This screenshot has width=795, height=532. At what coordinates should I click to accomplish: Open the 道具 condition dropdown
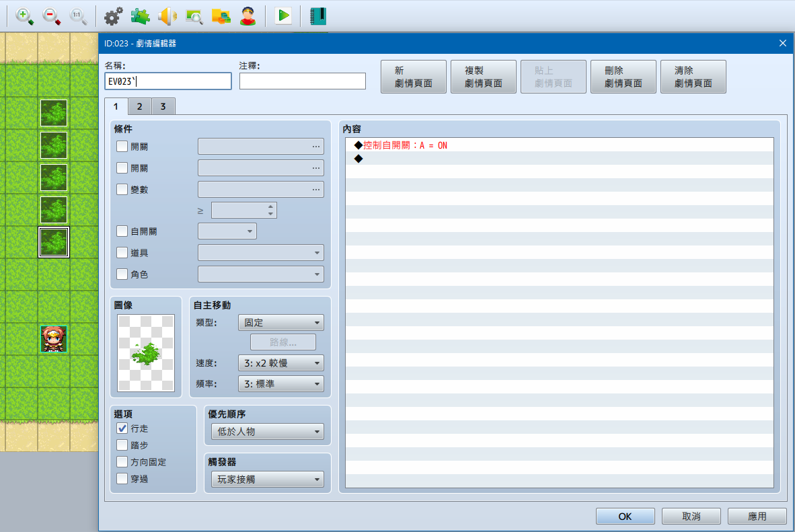pyautogui.click(x=260, y=253)
